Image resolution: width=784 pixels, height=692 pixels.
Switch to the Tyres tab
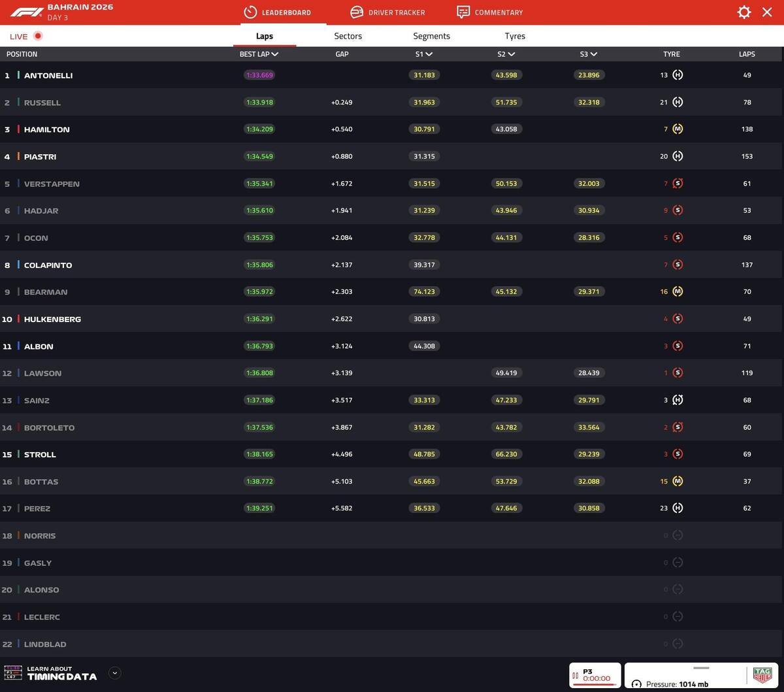click(x=515, y=36)
